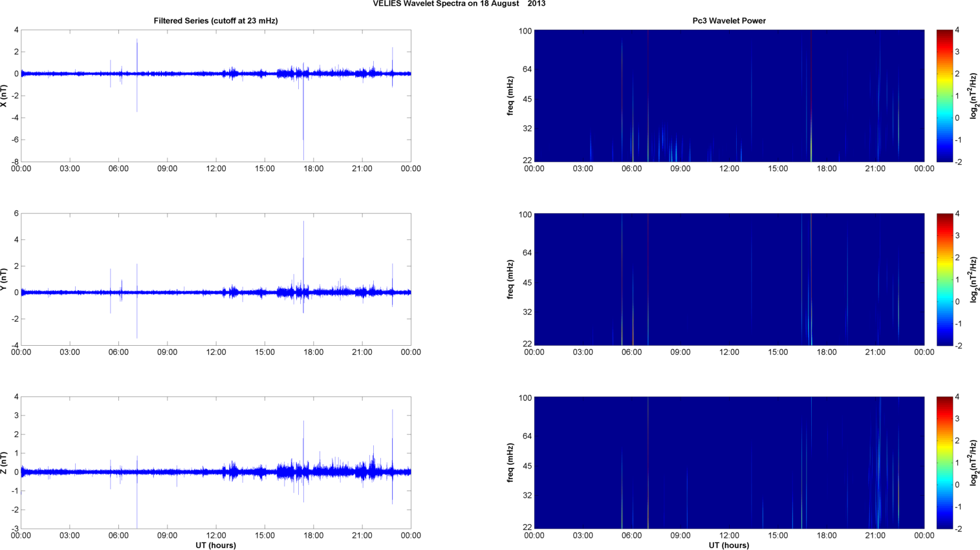Click the red vertical streak near 17:00 in the Y wavelet plot
Viewport: 980px width, 550px height.
click(811, 278)
